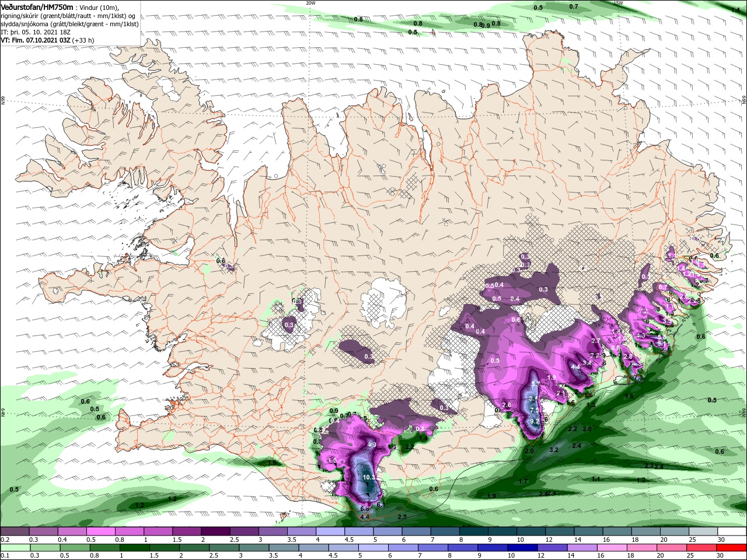This screenshot has width=747, height=560.
Task: Click the 9.2 precipitation value on the map
Action: pos(534,421)
